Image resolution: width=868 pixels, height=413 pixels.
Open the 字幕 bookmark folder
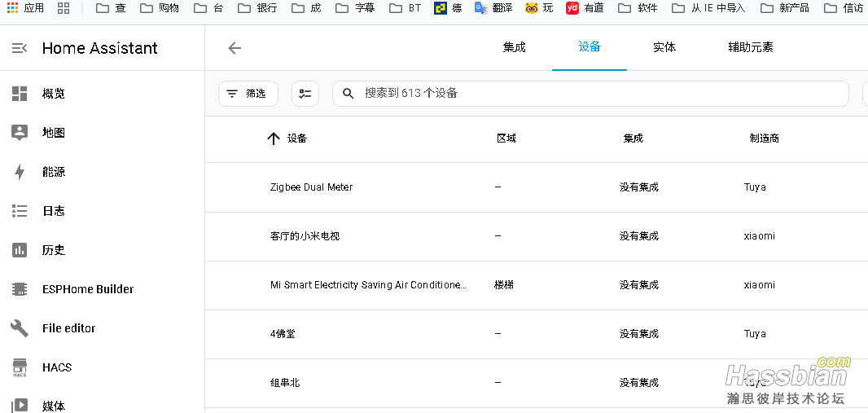pos(355,8)
